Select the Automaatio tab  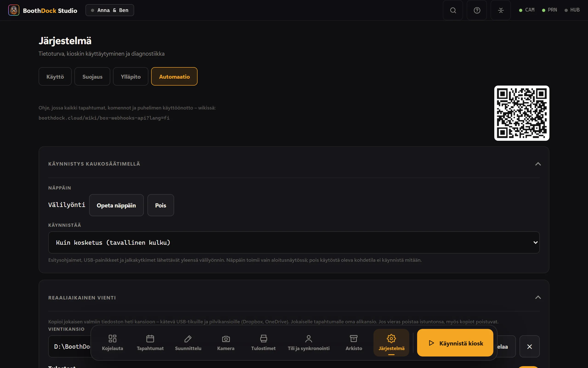pos(174,76)
